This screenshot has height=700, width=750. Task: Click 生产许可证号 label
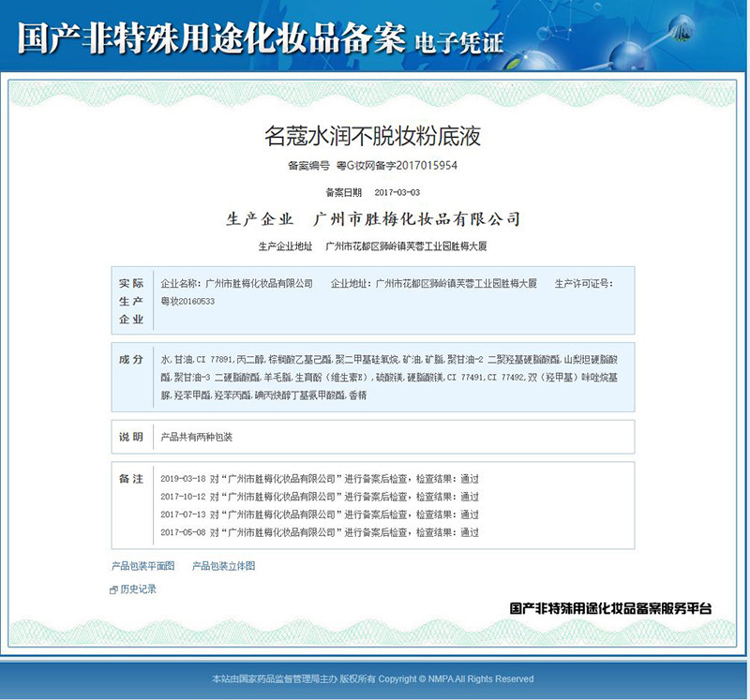[583, 284]
